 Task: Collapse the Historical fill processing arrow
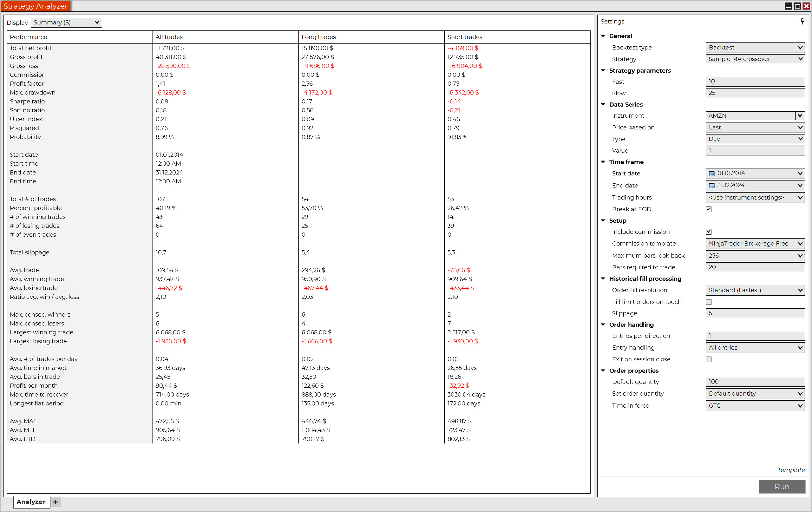coord(603,279)
